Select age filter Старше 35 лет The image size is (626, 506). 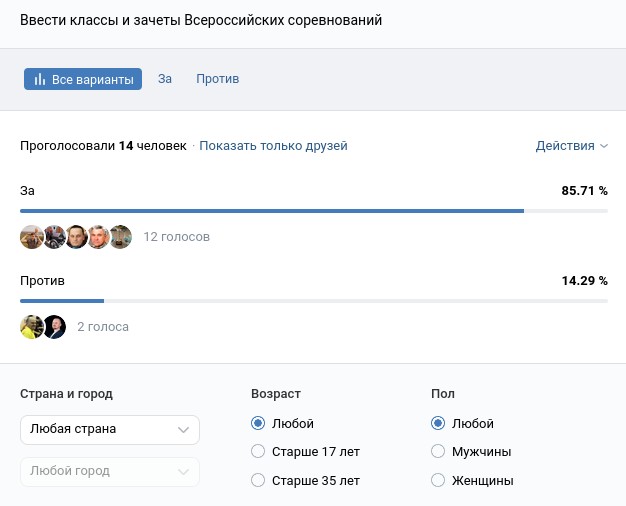[x=258, y=481]
